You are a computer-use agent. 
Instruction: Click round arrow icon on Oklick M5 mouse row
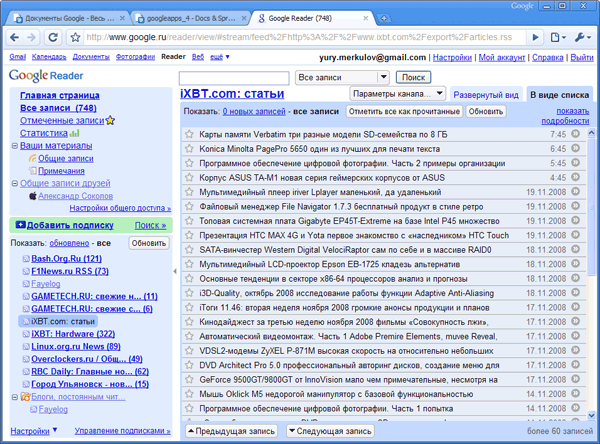click(576, 393)
